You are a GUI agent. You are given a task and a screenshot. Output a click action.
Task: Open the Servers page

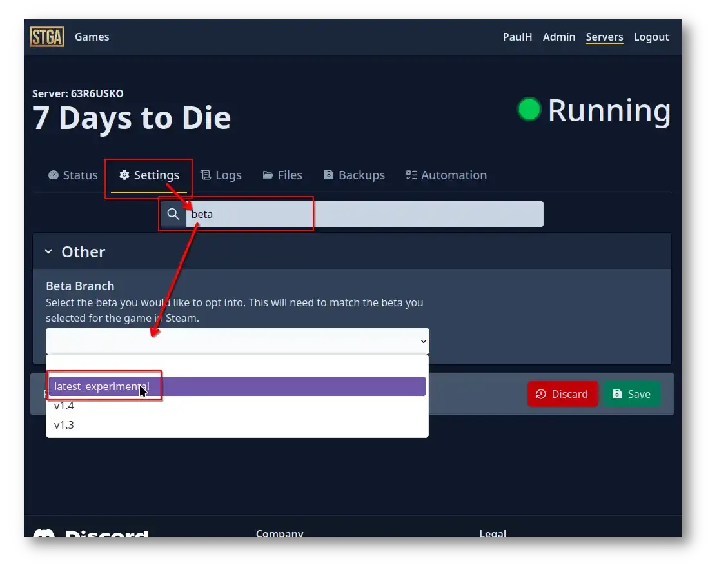604,37
